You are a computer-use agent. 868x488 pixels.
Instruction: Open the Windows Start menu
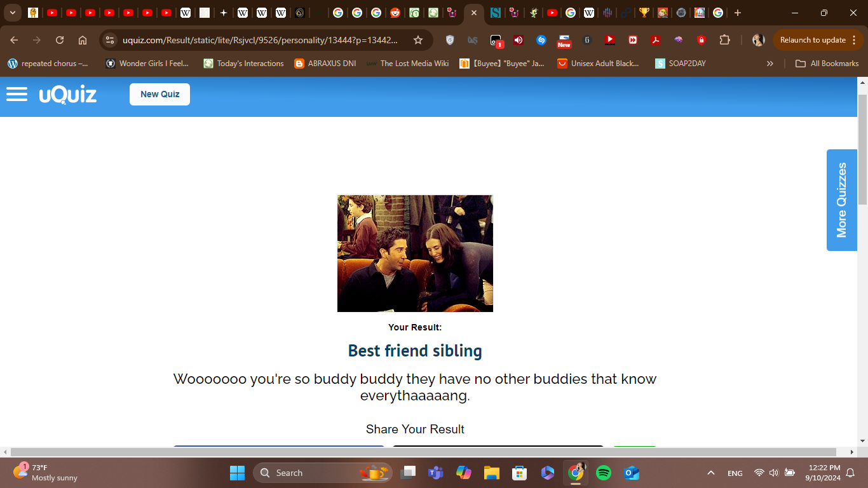[237, 473]
